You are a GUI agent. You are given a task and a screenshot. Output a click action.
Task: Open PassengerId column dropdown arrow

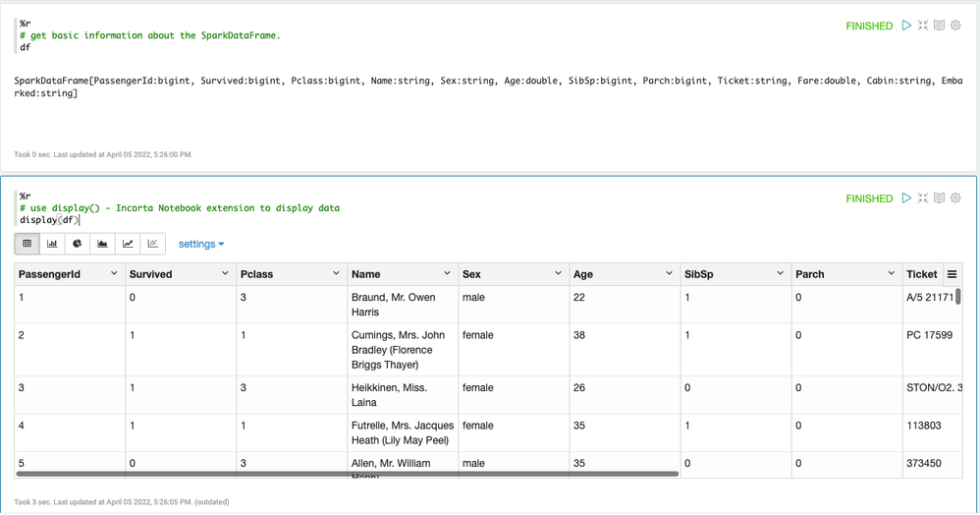(x=114, y=274)
